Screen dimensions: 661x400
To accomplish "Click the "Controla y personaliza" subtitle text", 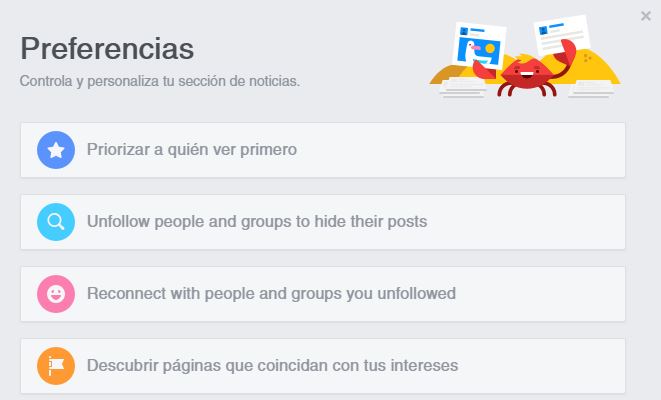I will (x=160, y=80).
